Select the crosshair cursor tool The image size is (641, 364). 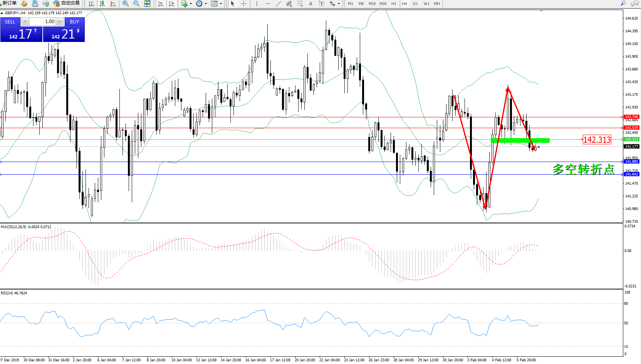[x=244, y=3]
